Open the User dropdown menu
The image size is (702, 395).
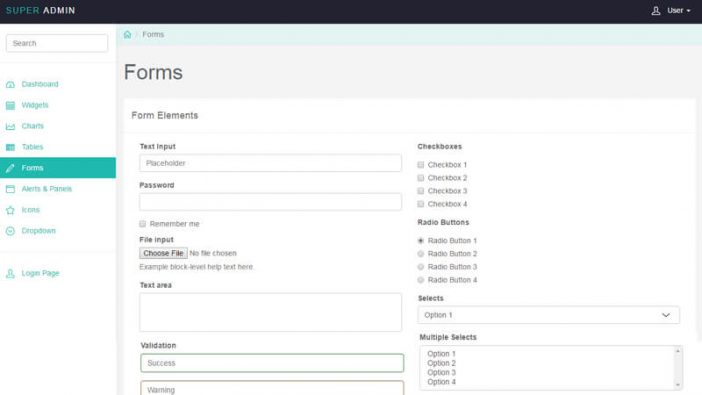(x=679, y=11)
